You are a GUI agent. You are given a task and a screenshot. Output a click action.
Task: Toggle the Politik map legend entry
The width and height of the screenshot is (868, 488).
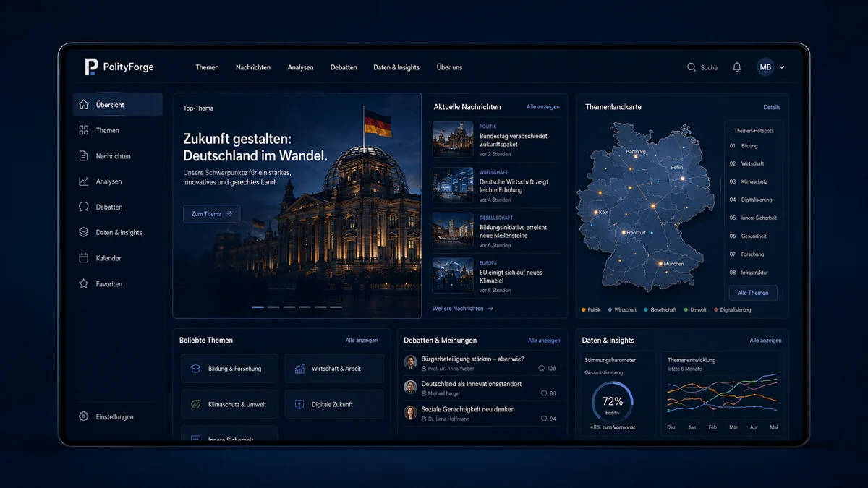coord(592,310)
